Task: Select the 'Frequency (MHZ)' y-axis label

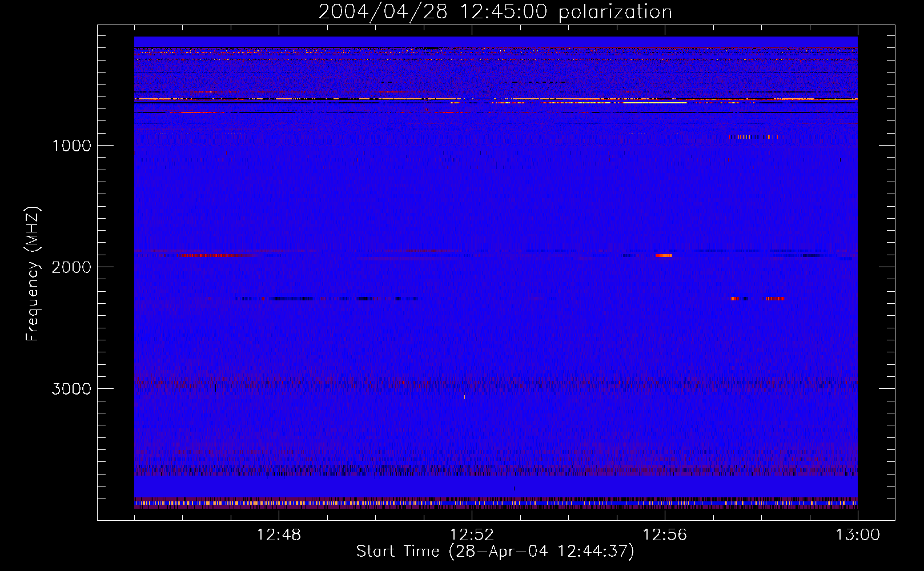Action: tap(33, 274)
